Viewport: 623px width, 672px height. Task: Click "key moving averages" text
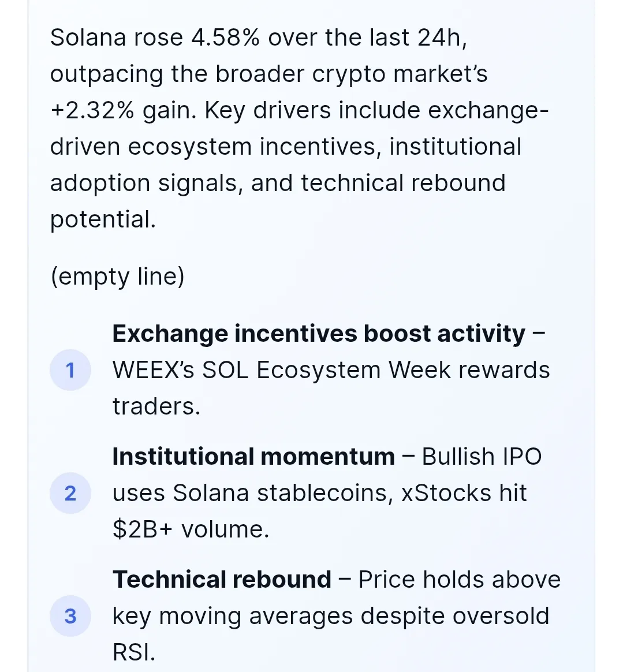point(233,616)
